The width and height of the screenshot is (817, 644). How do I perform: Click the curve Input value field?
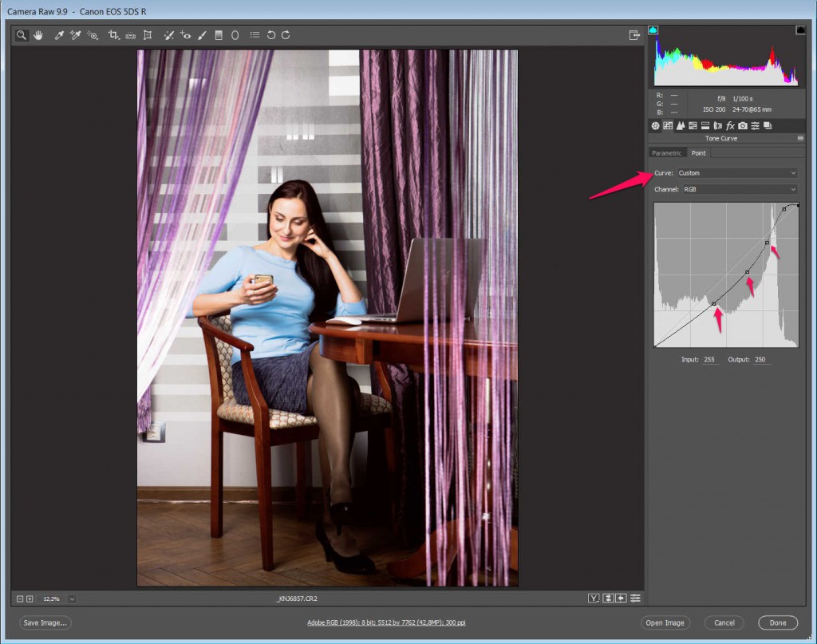pyautogui.click(x=710, y=360)
